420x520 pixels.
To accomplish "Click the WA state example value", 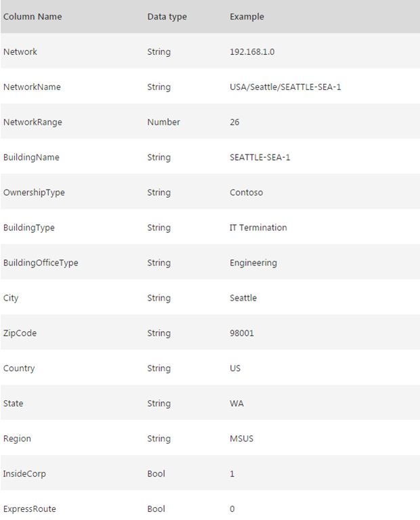I will pos(236,404).
